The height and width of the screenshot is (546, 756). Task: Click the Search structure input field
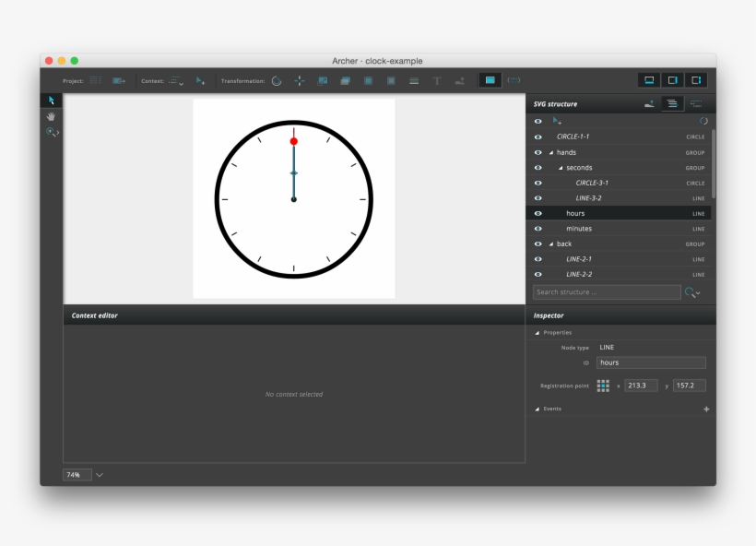pos(606,292)
